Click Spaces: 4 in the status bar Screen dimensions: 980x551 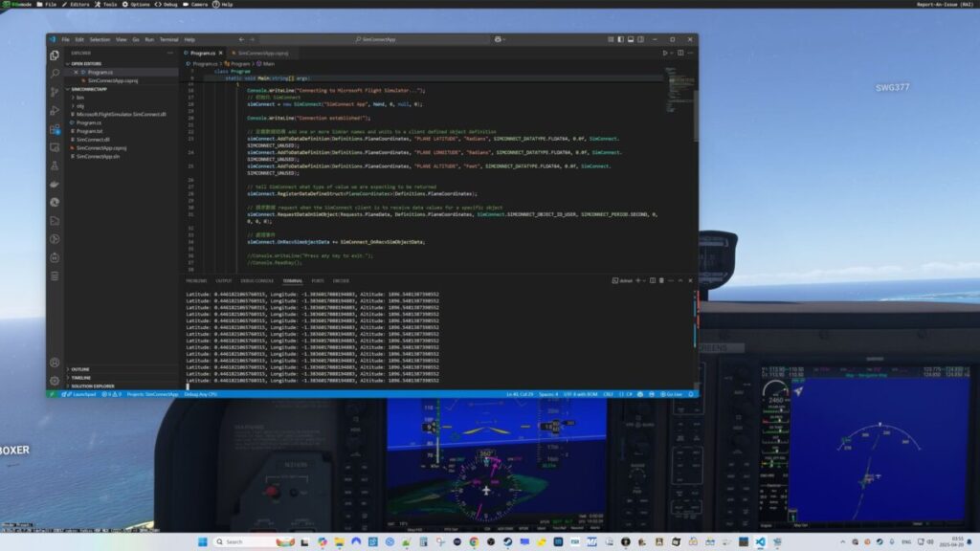tap(548, 394)
